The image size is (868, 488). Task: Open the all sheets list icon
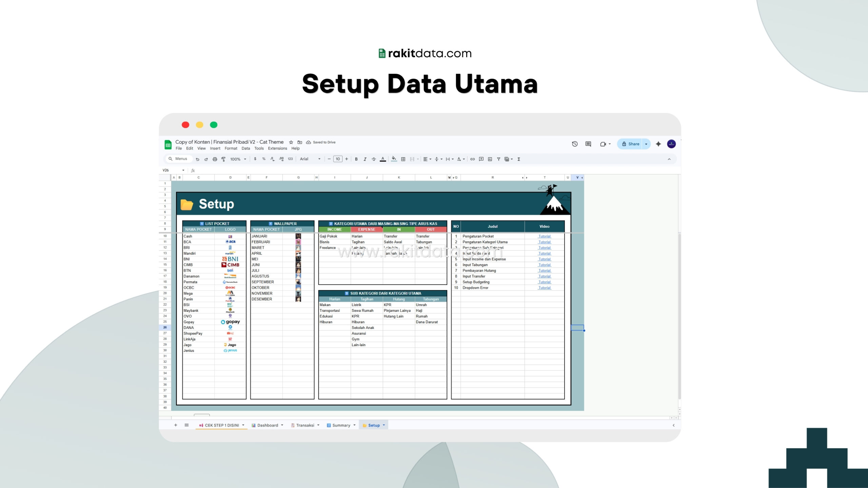click(x=186, y=425)
